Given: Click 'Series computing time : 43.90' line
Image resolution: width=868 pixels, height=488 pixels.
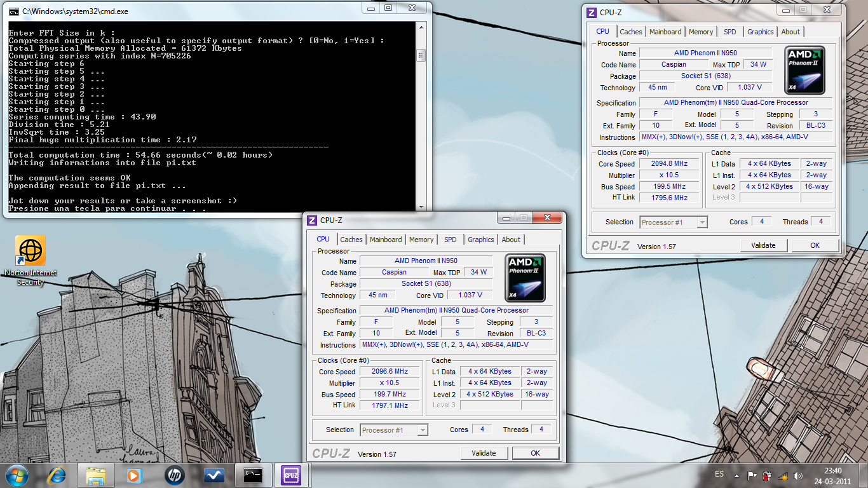Looking at the screenshot, I should point(82,117).
